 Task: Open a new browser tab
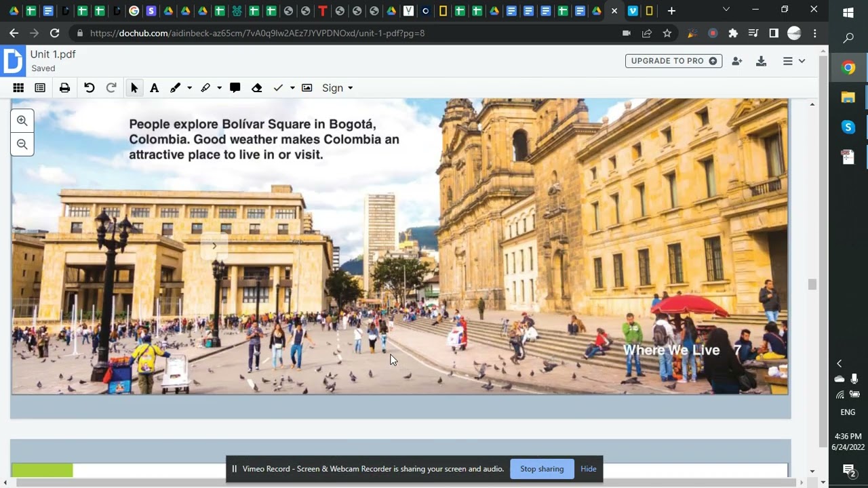tap(671, 11)
